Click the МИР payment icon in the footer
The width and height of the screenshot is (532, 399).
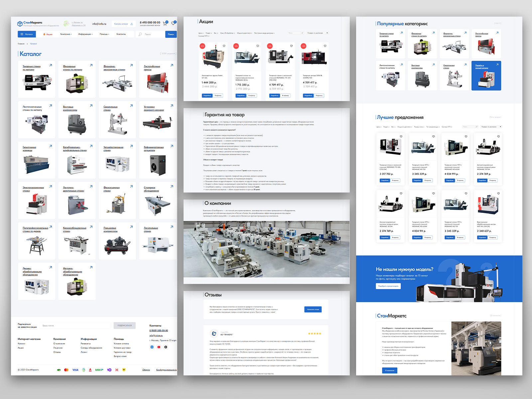(x=99, y=370)
